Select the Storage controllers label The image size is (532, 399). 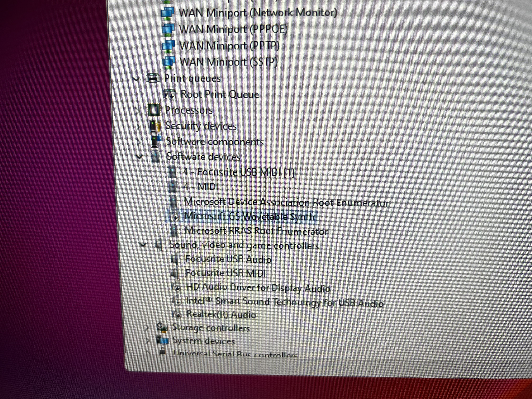(x=211, y=328)
